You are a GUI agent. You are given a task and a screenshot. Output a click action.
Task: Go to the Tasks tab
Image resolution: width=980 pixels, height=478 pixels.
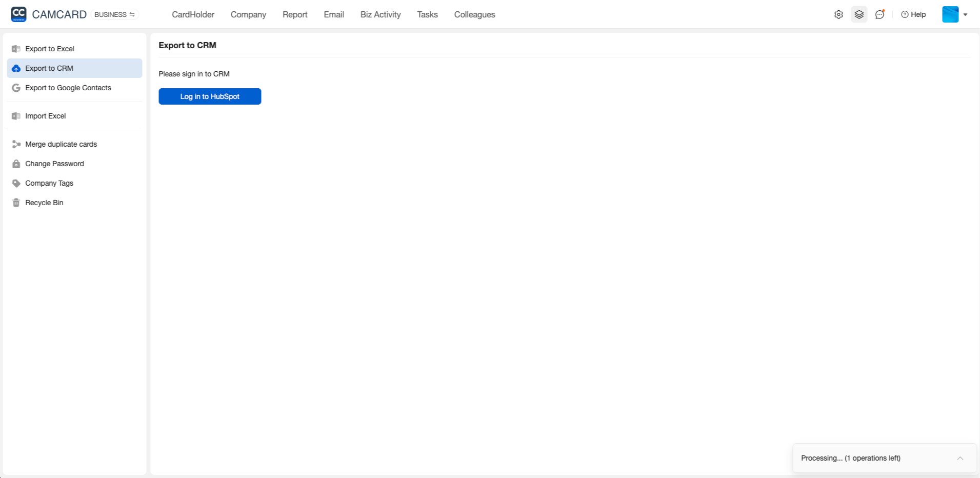pos(427,14)
